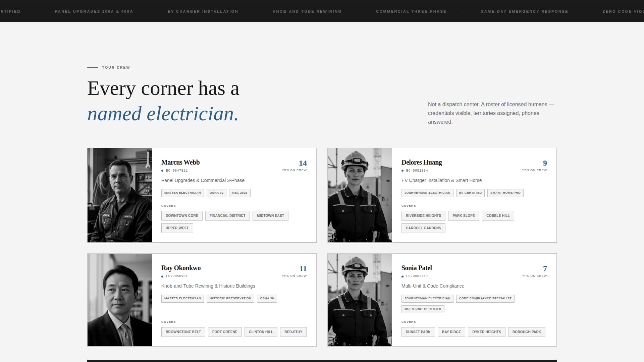Viewport: 644px width, 362px height.
Task: Click Marcus Webb's name
Action: [x=180, y=162]
